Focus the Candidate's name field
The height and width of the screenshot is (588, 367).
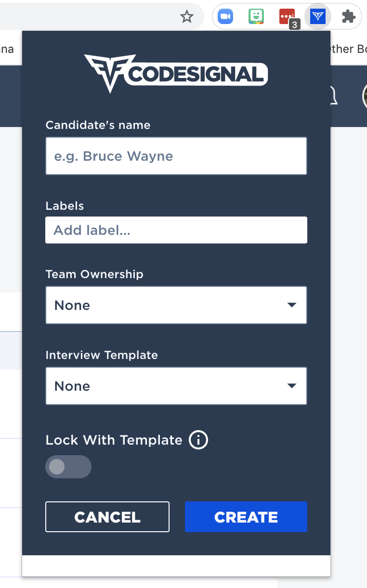(176, 156)
